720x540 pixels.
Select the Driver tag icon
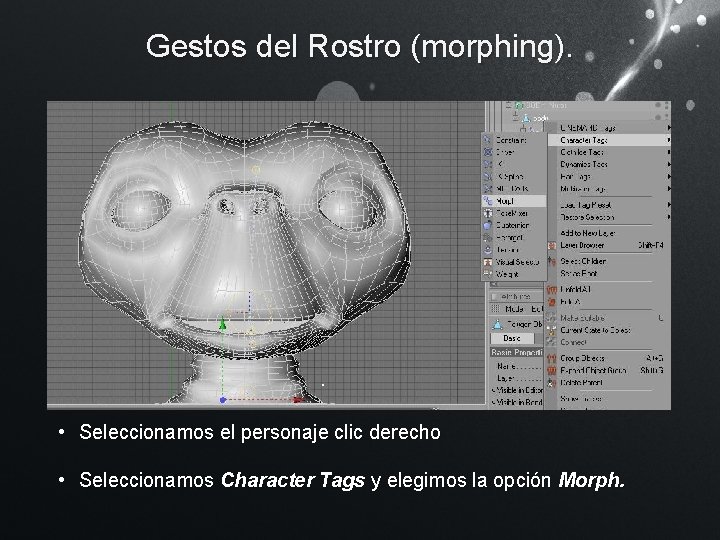click(x=488, y=152)
